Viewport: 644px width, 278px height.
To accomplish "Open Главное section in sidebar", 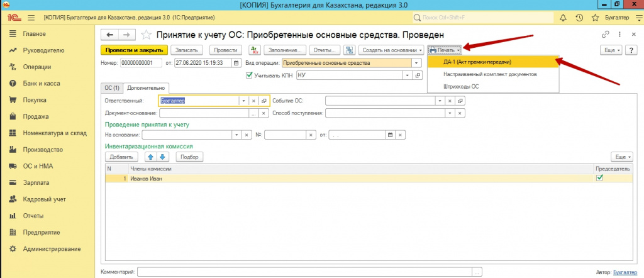I will (x=34, y=34).
